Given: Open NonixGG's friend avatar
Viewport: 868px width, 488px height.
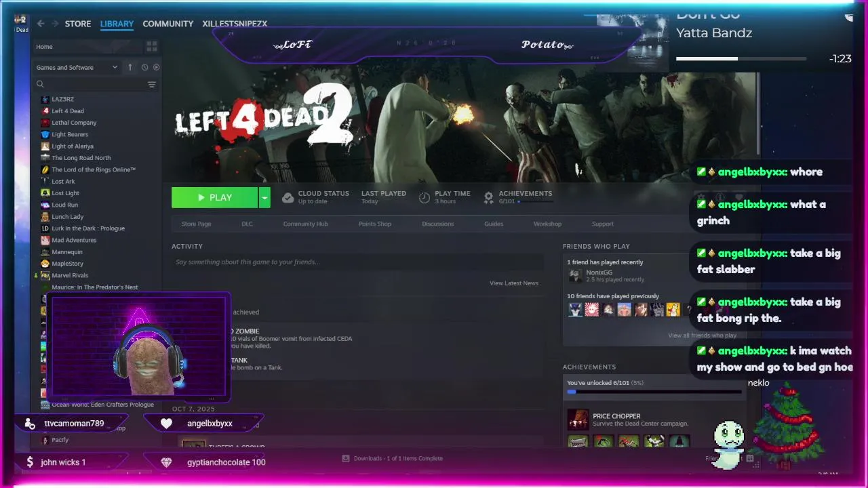Looking at the screenshot, I should tap(575, 276).
